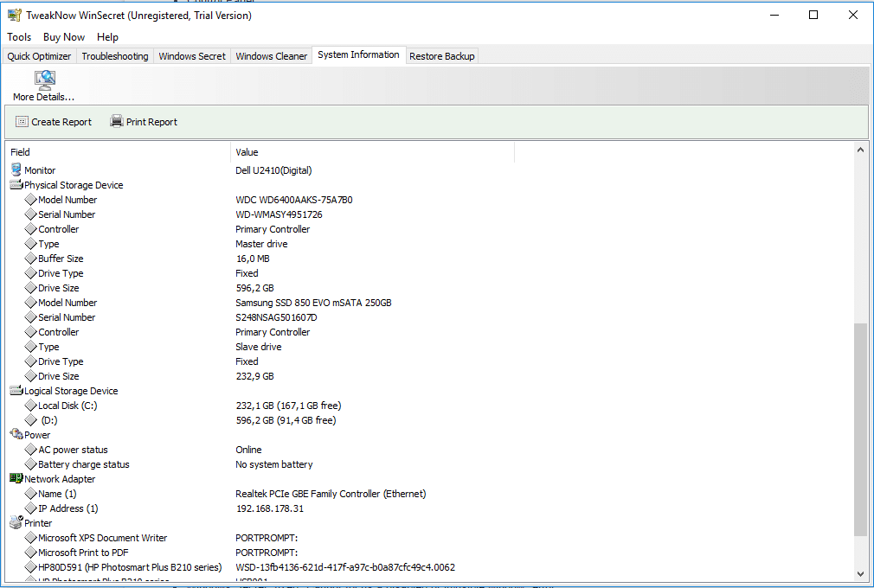Screen dimensions: 874x588
Task: Click the Print Report button label
Action: coord(151,122)
